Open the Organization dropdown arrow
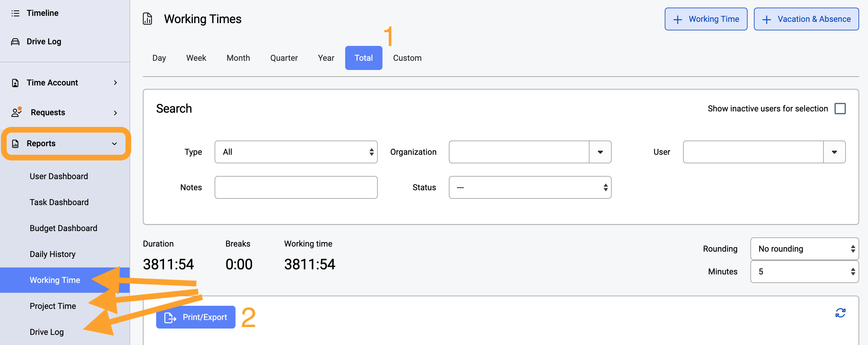Screen dimensions: 868x345 point(600,152)
